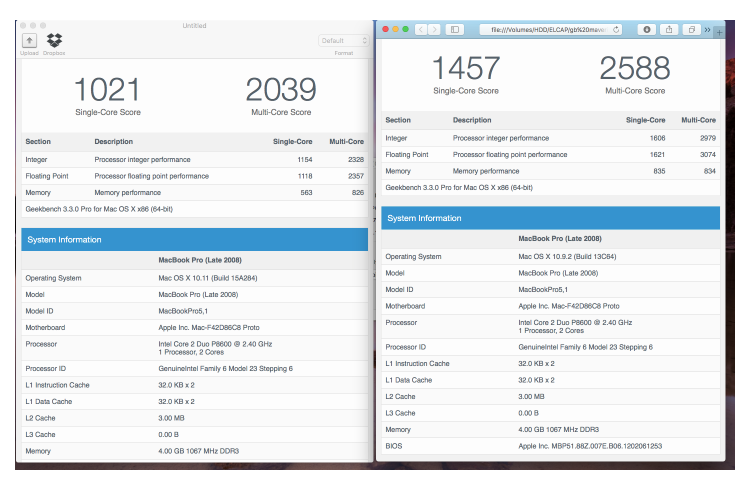748x481 pixels.
Task: Click Floating Point value 3074 in Safari
Action: pos(708,155)
